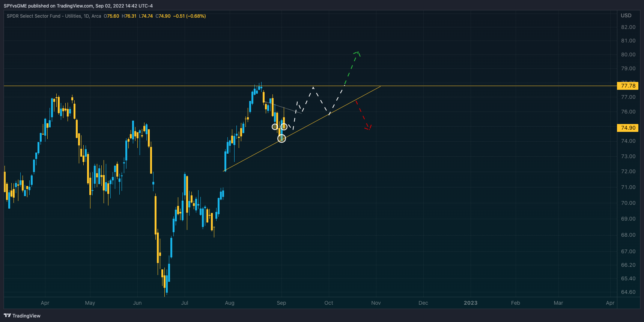Click the green dashed arrow tip near 80.00
This screenshot has width=644, height=322.
pyautogui.click(x=358, y=53)
